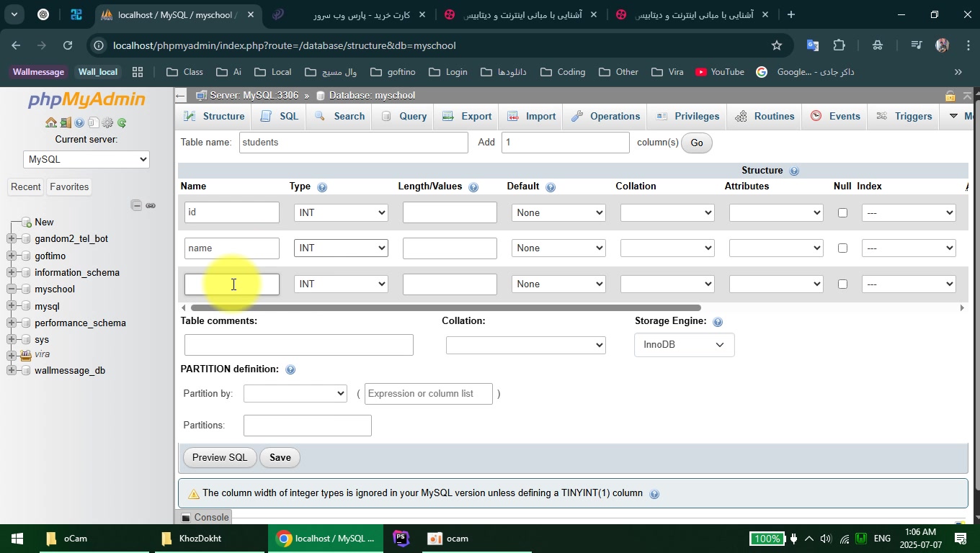The height and width of the screenshot is (553, 980).
Task: Click the Save button
Action: [280, 458]
